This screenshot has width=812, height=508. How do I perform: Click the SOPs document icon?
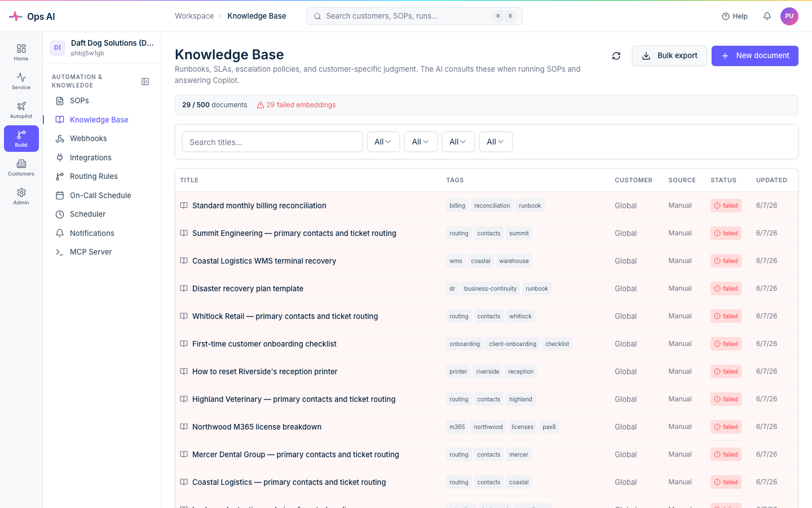[x=60, y=101]
